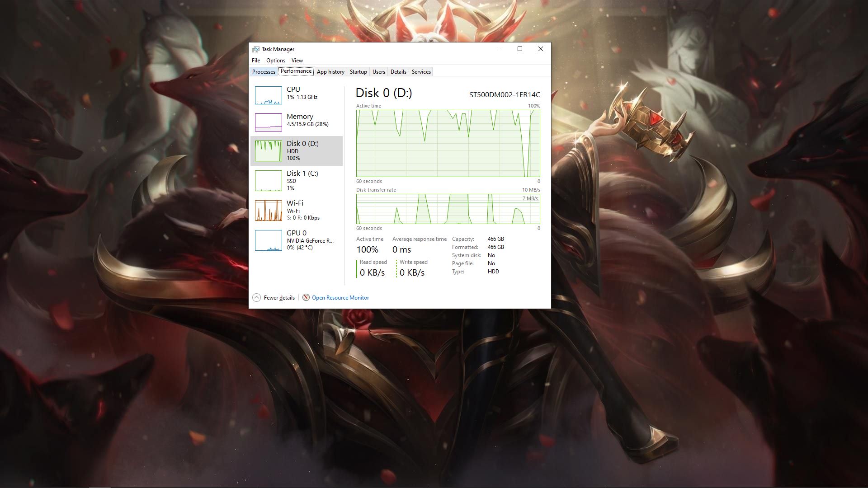Toggle active time graph display
The width and height of the screenshot is (868, 488).
point(448,143)
